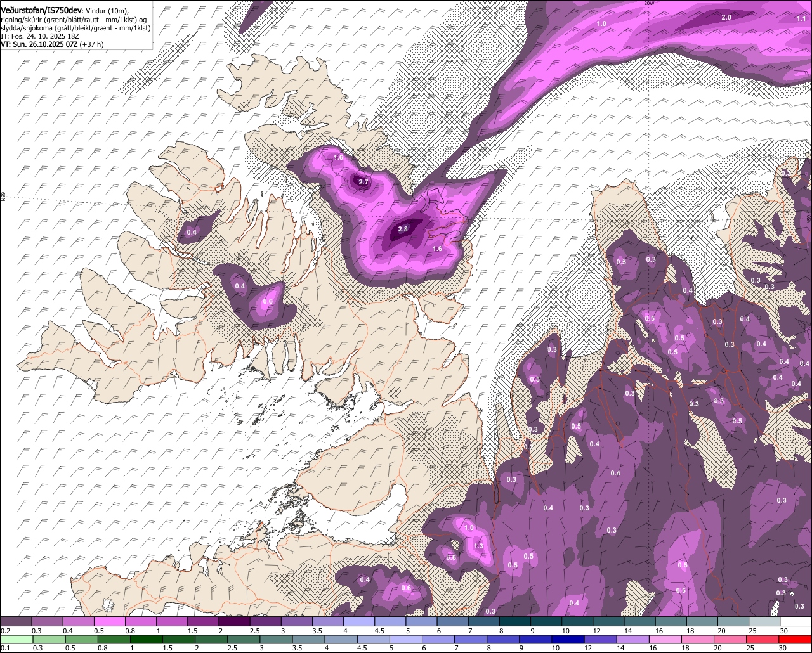This screenshot has height=653, width=812.
Task: Click the 2.8 precipitation value on the map
Action: point(403,229)
